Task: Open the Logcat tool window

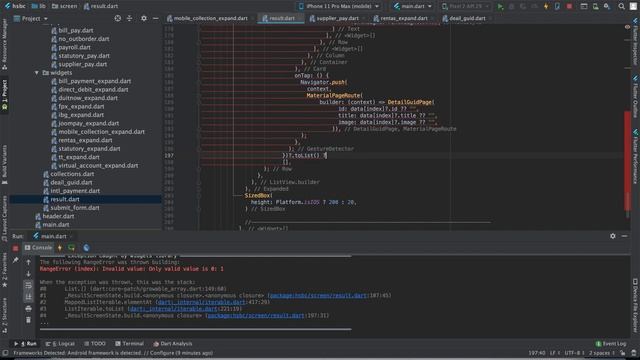Action: tap(60, 344)
